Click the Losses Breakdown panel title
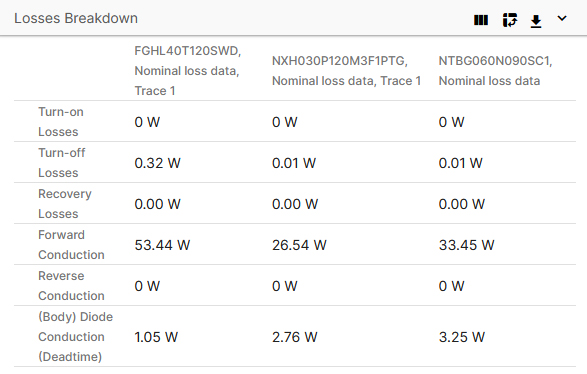 (76, 18)
